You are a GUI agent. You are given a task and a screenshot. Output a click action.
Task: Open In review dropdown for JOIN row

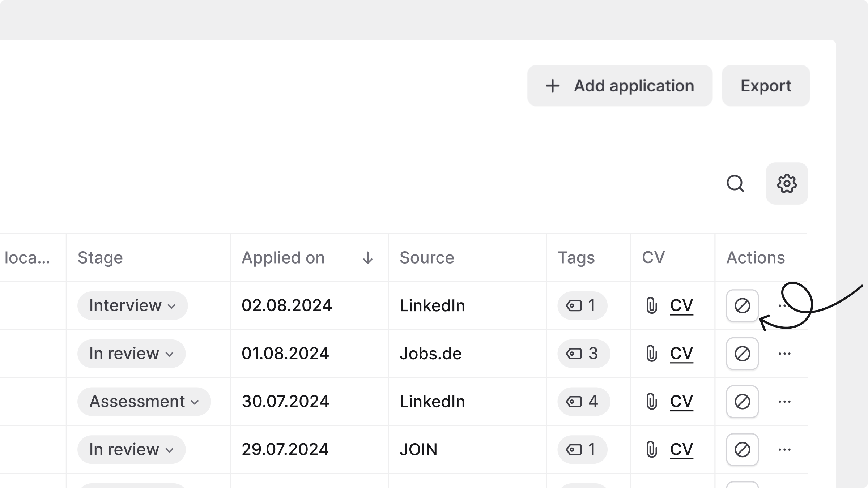(131, 450)
